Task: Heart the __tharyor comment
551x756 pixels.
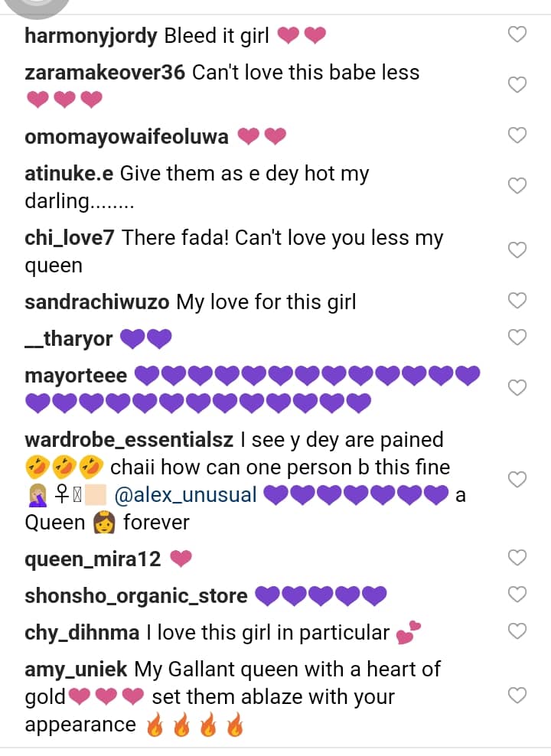Action: [518, 337]
